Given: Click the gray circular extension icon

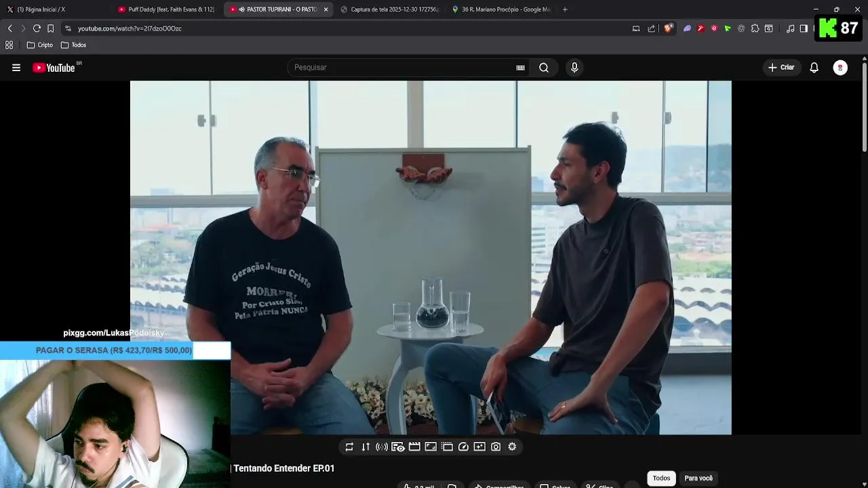Looking at the screenshot, I should click(741, 28).
